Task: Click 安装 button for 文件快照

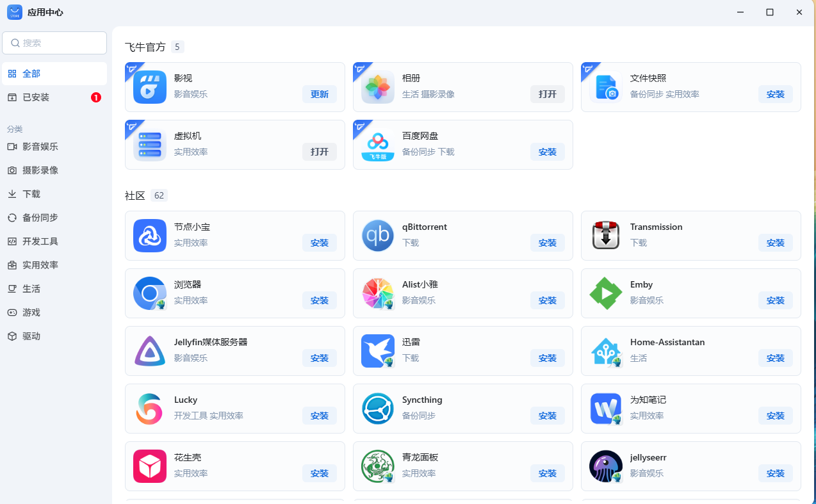Action: coord(776,94)
